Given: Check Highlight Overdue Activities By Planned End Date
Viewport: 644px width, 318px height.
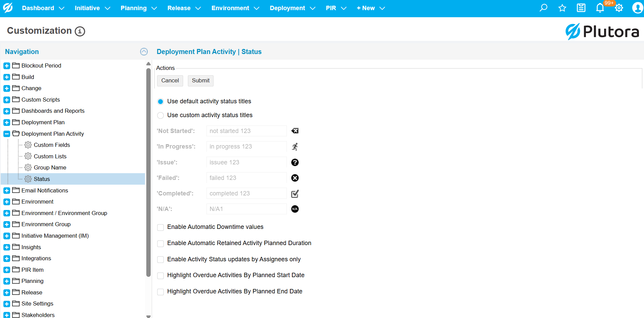Looking at the screenshot, I should click(161, 292).
